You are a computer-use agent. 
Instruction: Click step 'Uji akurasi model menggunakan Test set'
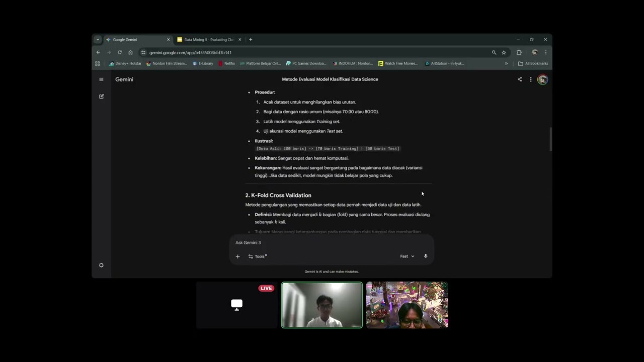303,131
